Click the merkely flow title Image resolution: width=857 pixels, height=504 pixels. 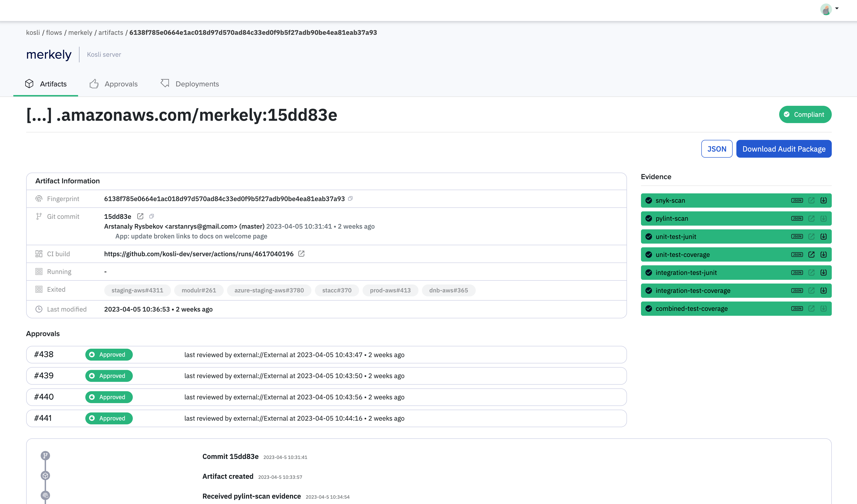pyautogui.click(x=49, y=54)
